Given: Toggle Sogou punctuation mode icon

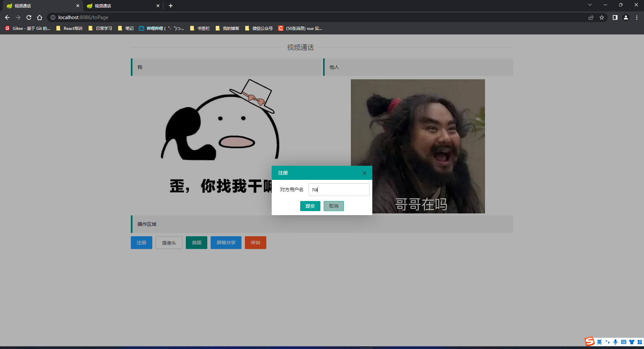Looking at the screenshot, I should 607,342.
